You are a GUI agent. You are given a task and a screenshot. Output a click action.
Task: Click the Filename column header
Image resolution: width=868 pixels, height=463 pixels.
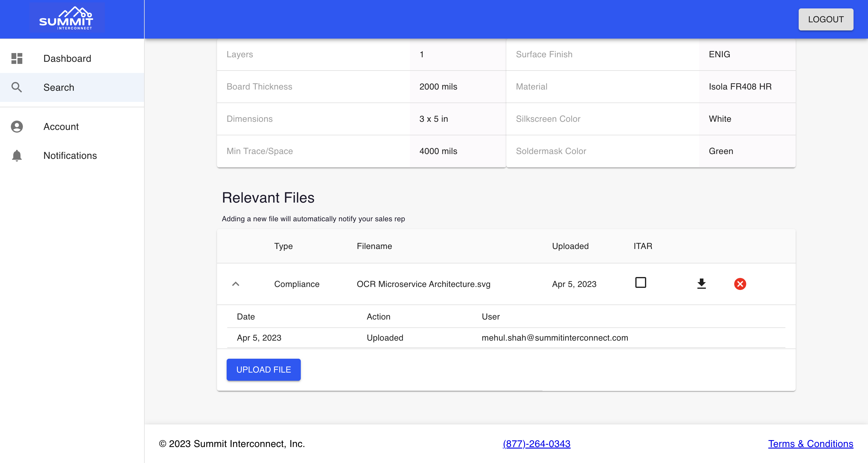(374, 246)
